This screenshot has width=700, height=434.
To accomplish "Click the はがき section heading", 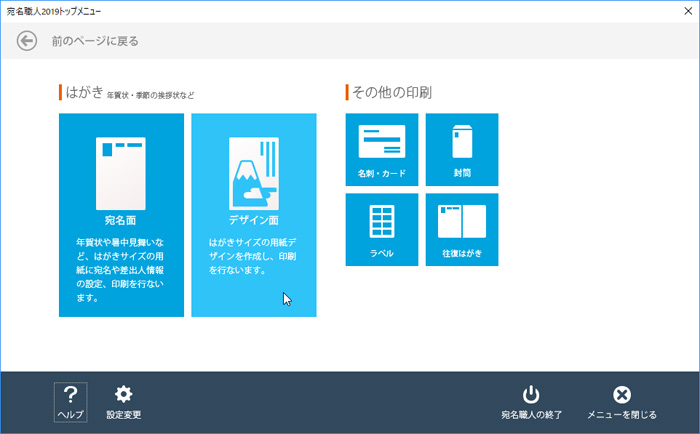I will (x=84, y=93).
